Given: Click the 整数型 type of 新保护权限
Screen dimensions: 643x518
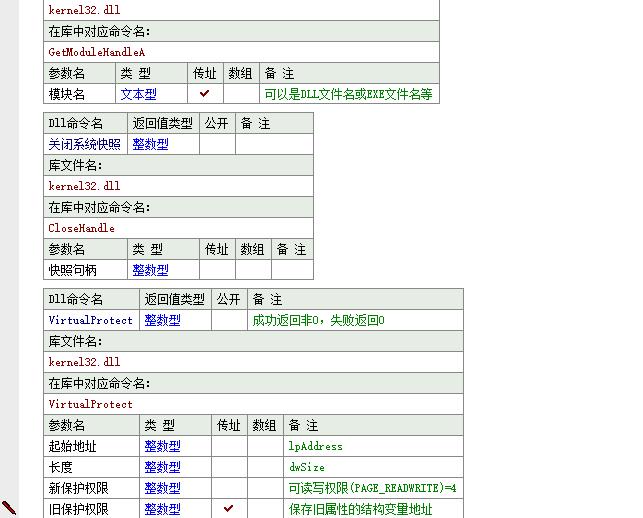Looking at the screenshot, I should coord(162,488).
